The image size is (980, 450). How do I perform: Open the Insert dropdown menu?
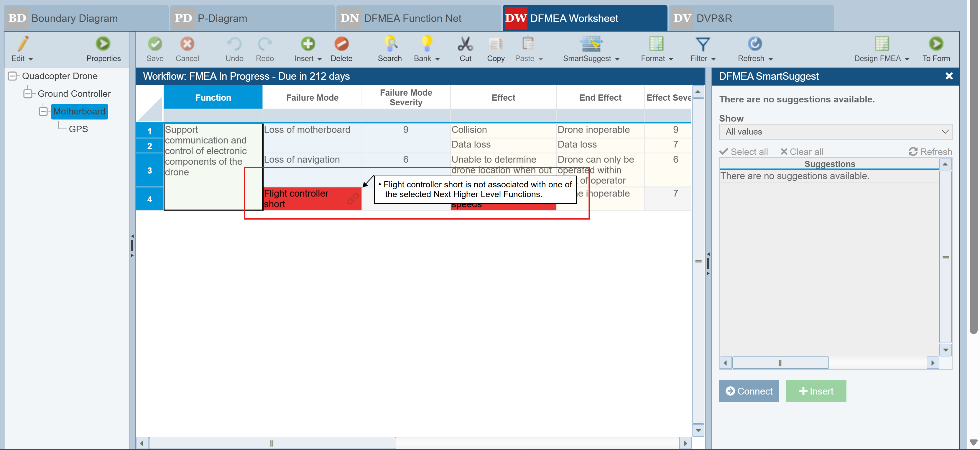point(319,59)
